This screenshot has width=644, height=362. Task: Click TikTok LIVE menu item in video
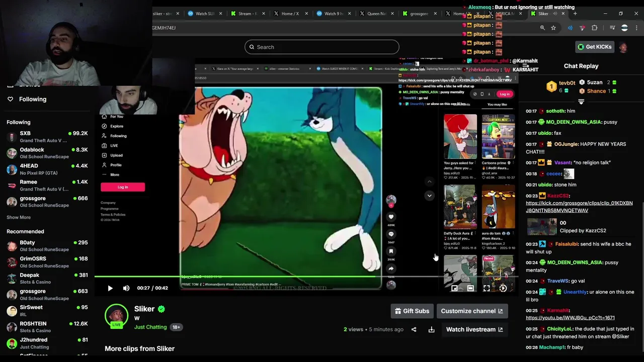(x=111, y=145)
